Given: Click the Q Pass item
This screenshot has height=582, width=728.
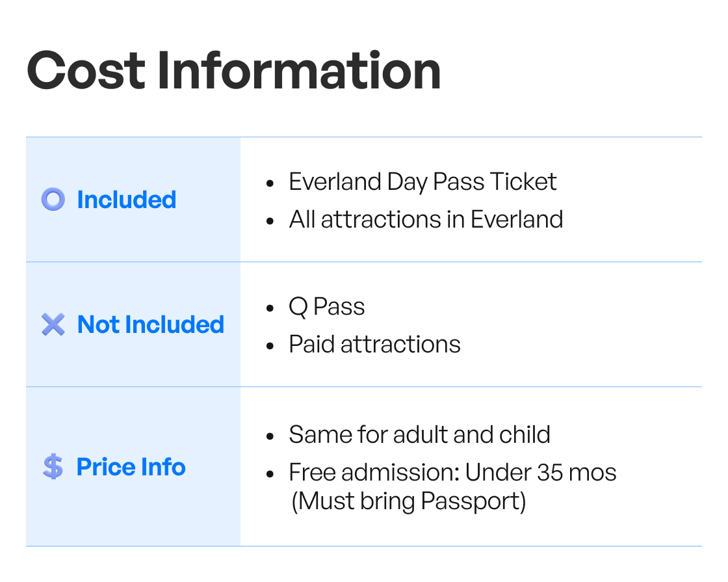Looking at the screenshot, I should [327, 307].
